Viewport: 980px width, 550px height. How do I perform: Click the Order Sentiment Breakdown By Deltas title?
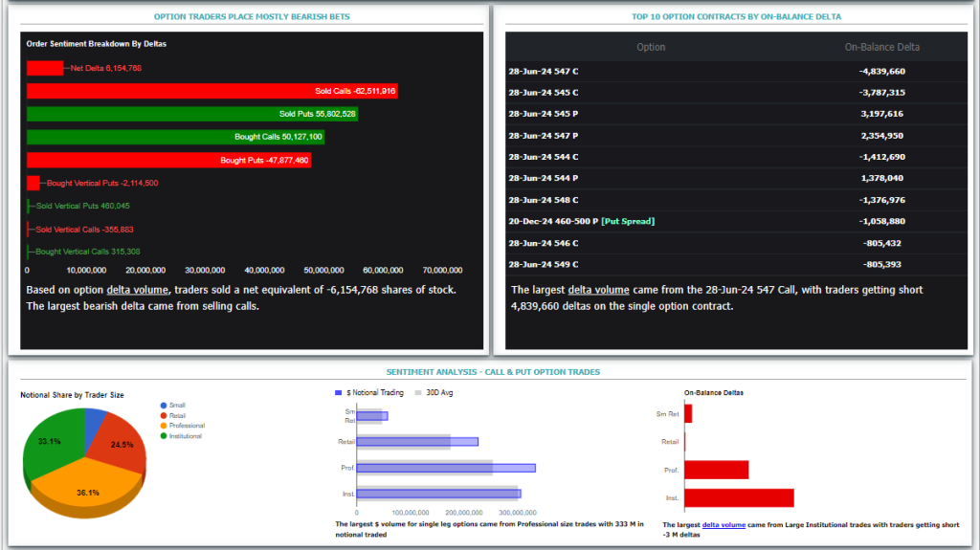(x=97, y=44)
